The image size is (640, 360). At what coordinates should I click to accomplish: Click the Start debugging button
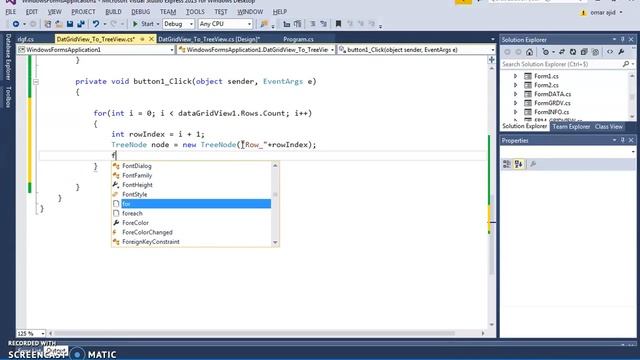pos(143,24)
